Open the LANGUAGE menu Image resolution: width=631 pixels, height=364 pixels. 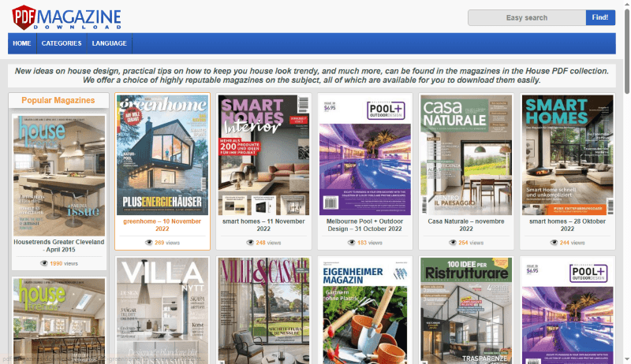pos(109,43)
